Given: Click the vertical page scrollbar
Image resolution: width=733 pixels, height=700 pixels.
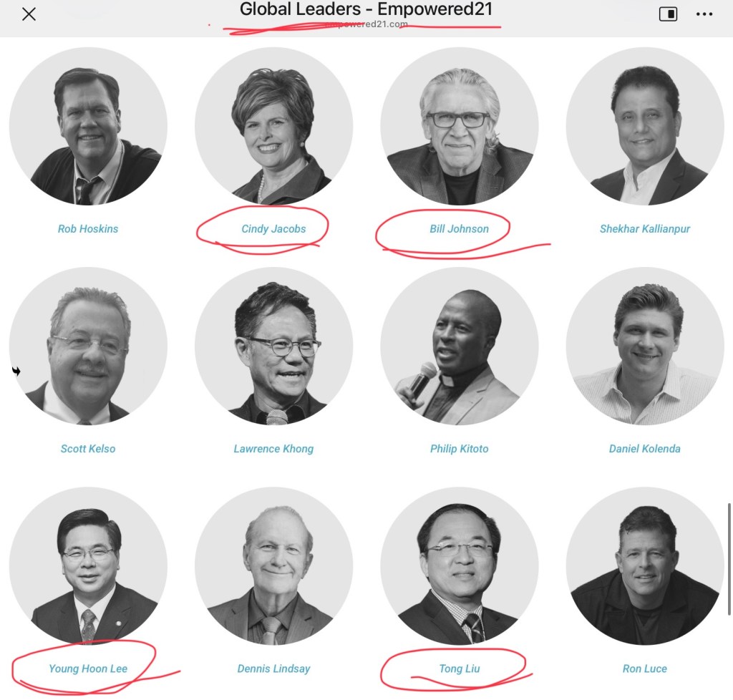Looking at the screenshot, I should point(729,559).
